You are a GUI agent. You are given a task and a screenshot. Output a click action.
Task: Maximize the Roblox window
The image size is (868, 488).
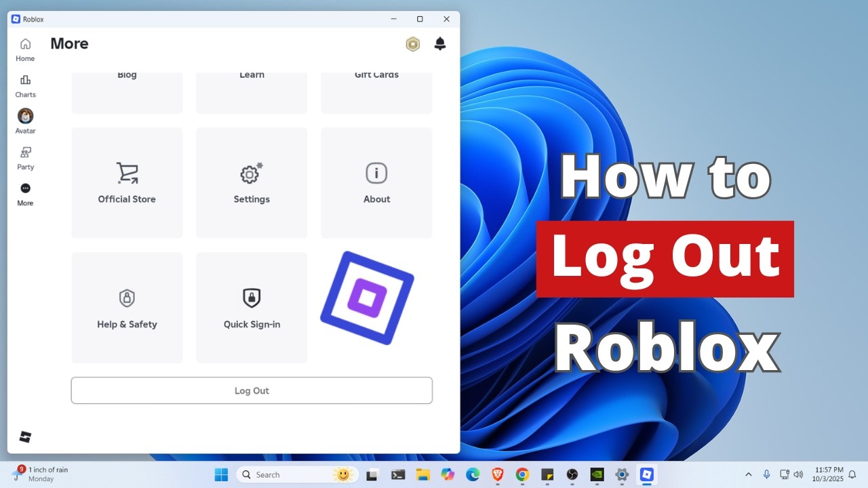pos(420,19)
